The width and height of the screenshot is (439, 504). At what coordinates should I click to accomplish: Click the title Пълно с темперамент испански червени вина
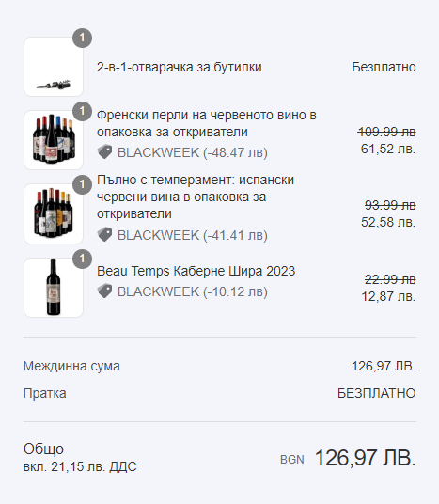(196, 197)
